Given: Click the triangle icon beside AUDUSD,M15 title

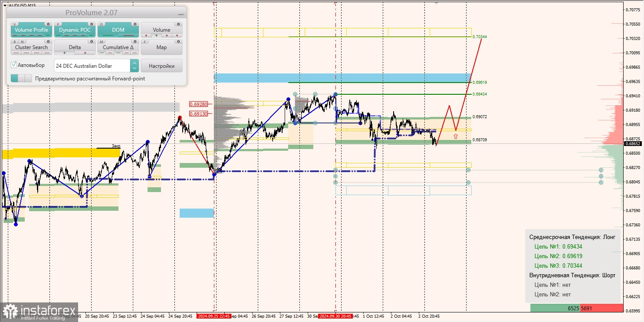Looking at the screenshot, I should point(5,5).
